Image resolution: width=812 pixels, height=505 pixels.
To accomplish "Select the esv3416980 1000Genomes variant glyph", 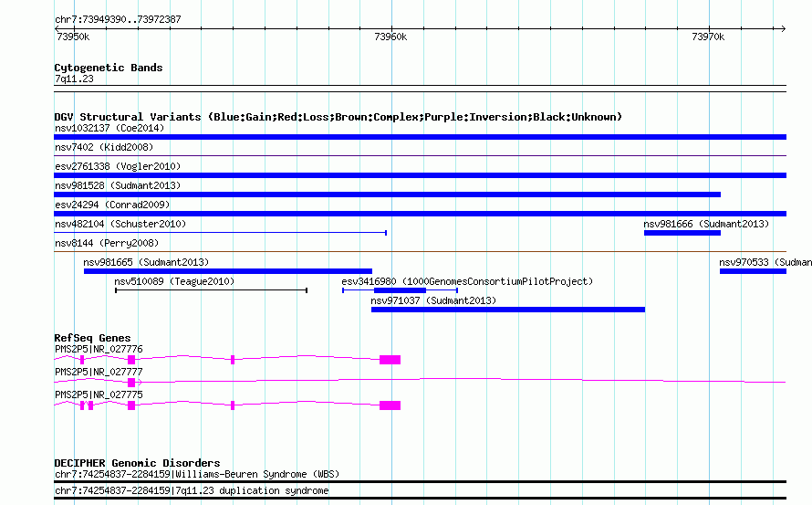I will (400, 290).
